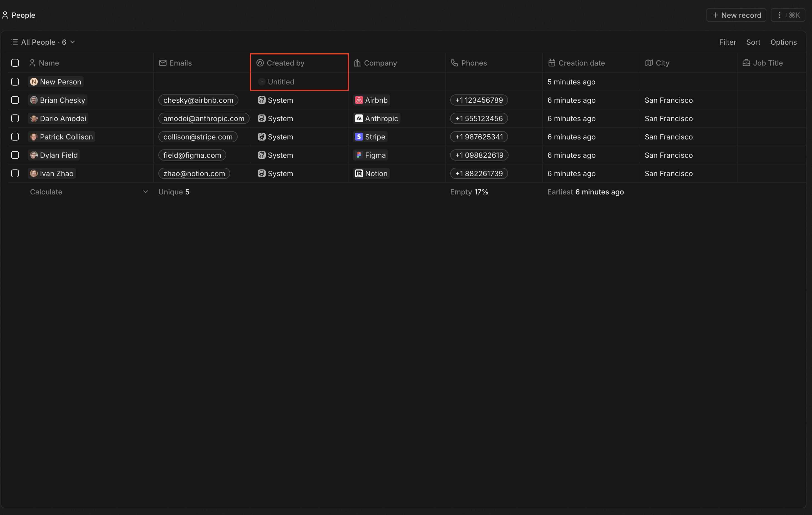
Task: Click the New record button
Action: coord(736,15)
